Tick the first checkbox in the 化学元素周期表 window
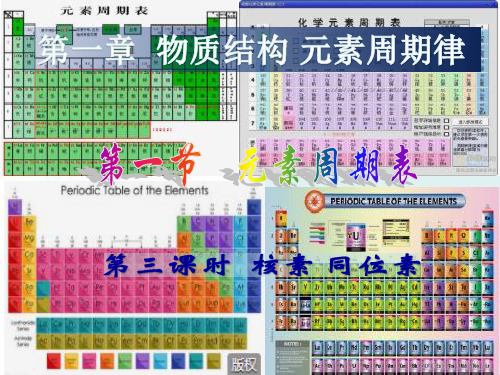This screenshot has width=500, height=375. pyautogui.click(x=447, y=120)
